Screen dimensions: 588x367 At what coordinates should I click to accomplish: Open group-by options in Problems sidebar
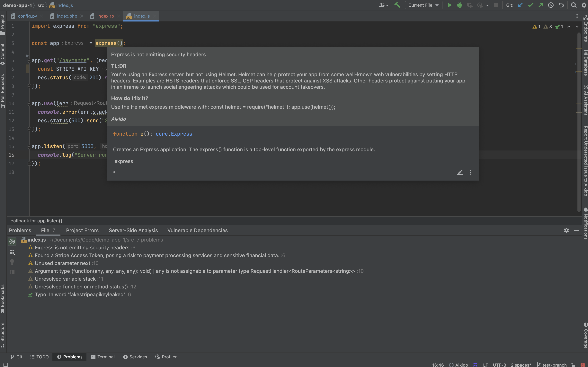tap(12, 252)
